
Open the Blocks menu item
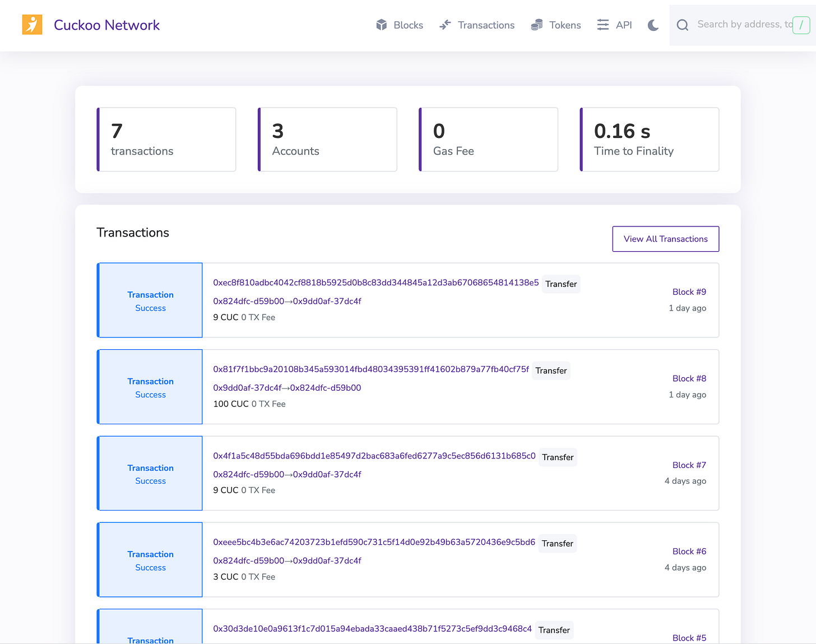tap(408, 25)
